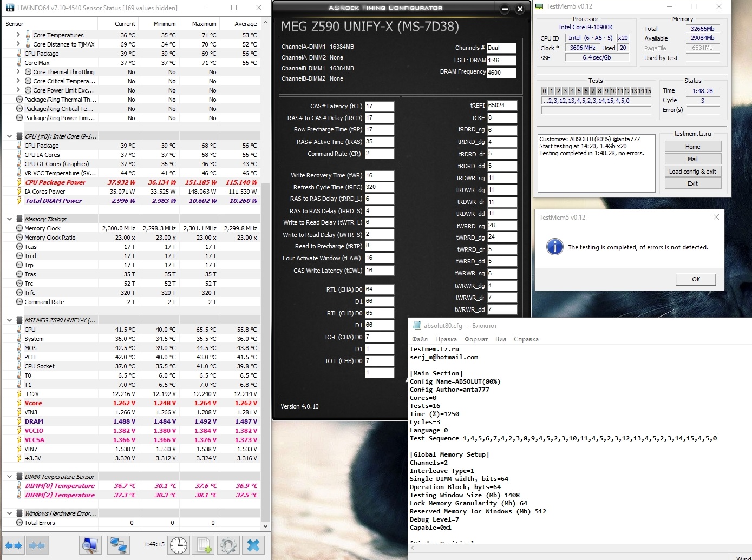Expand the Core Distance to TjMAX row
Viewport: 752px width, 560px height.
tap(18, 44)
